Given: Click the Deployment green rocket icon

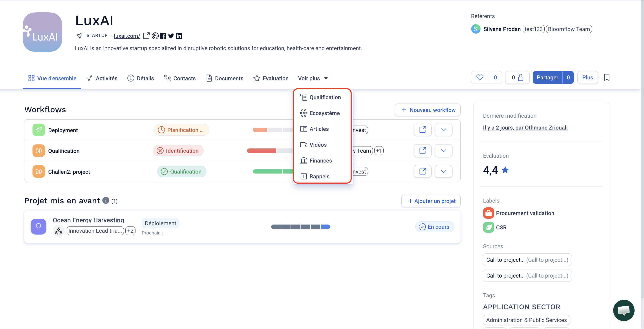Looking at the screenshot, I should [38, 130].
